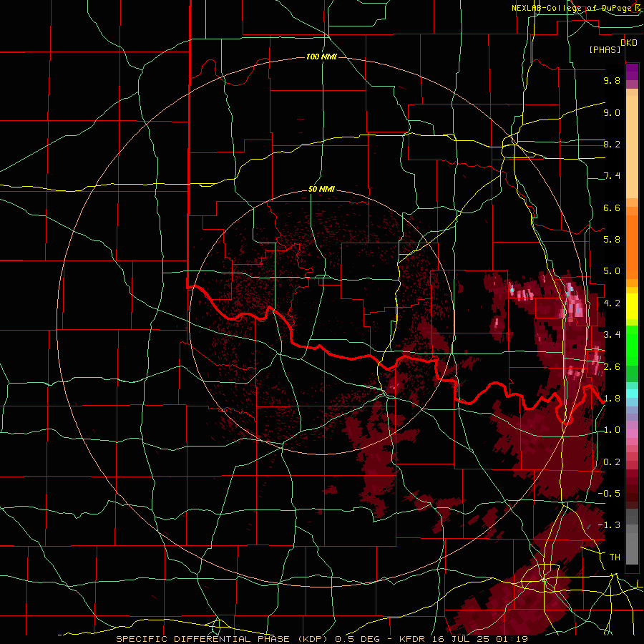Click the 6.6 legend value
This screenshot has width=644, height=644.
612,208
